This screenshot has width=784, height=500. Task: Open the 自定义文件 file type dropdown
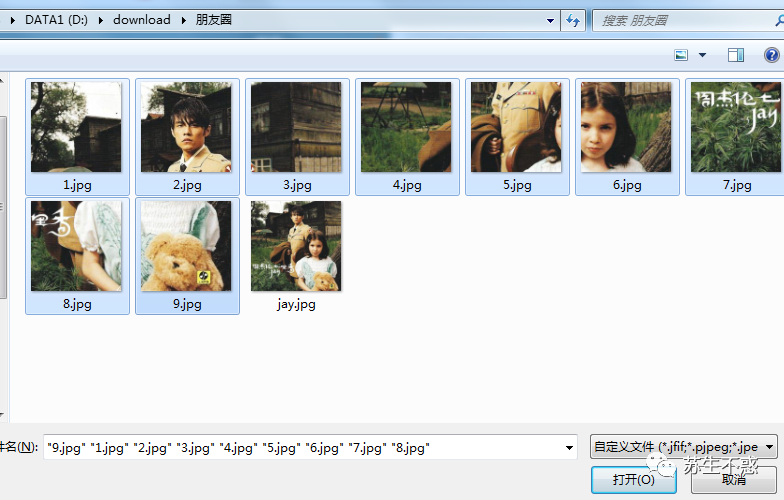684,446
